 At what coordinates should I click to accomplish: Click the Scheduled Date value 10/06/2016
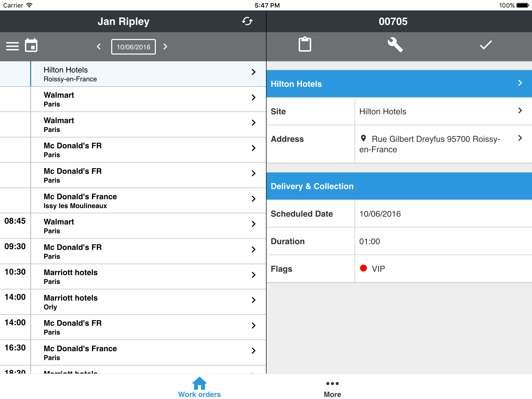pyautogui.click(x=380, y=214)
